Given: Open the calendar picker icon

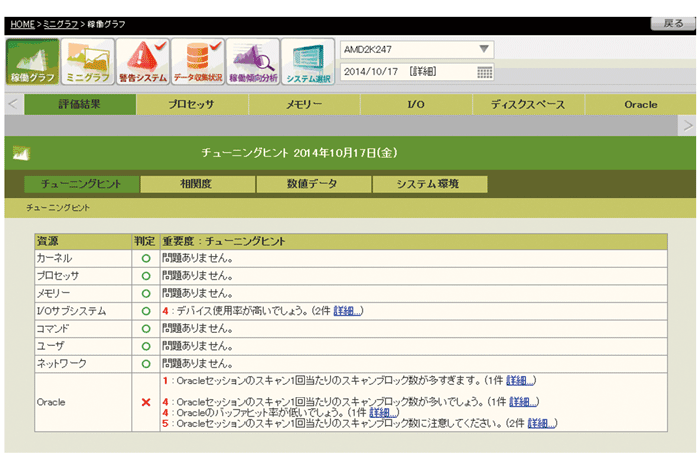Looking at the screenshot, I should (x=485, y=72).
